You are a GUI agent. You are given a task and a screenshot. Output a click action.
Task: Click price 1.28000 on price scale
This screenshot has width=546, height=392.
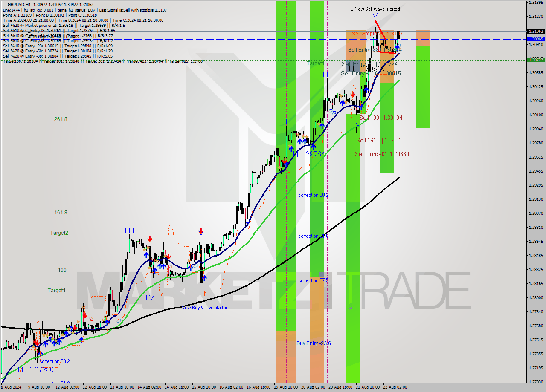[536, 297]
